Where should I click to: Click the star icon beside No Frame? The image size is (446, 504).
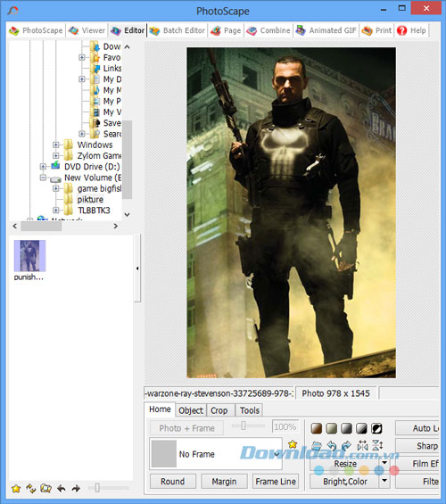293,444
